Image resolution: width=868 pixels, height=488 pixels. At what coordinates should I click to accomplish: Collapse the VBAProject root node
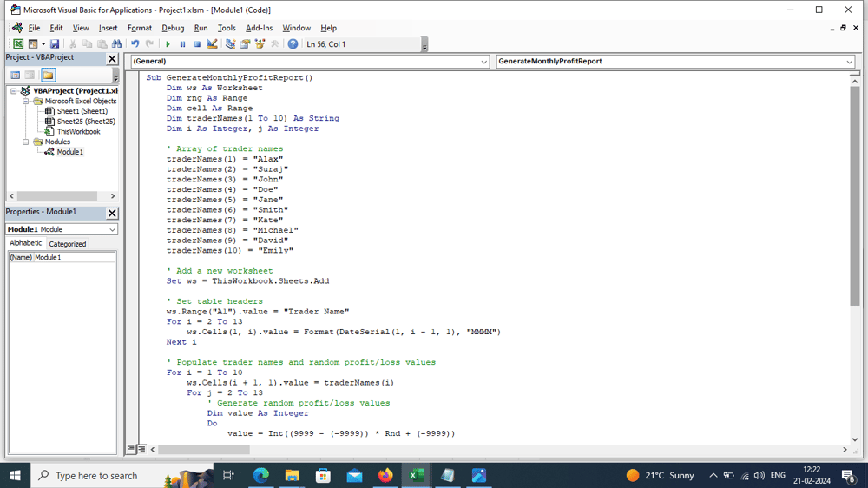[14, 91]
